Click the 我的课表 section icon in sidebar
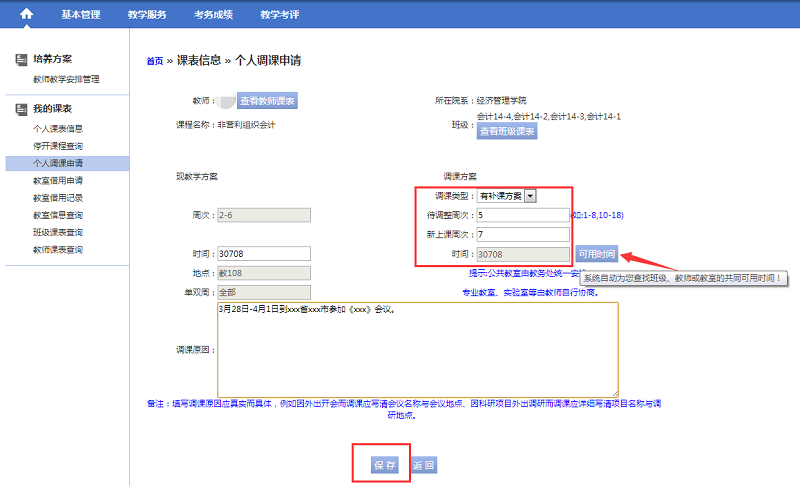This screenshot has height=486, width=800. (20, 109)
